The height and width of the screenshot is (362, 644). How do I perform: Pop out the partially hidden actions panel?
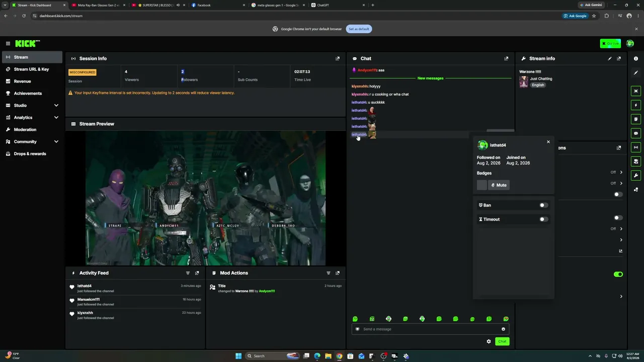pos(619,148)
